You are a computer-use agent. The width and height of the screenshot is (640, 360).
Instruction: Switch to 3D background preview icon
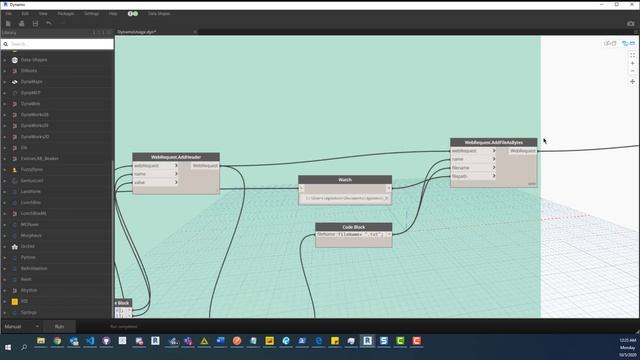pyautogui.click(x=610, y=43)
